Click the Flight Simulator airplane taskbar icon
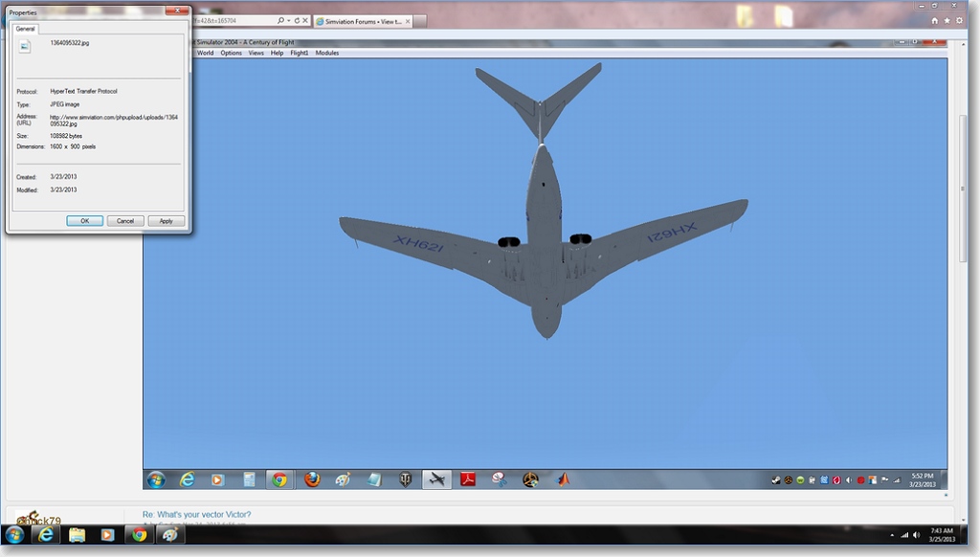This screenshot has height=557, width=980. coord(436,479)
